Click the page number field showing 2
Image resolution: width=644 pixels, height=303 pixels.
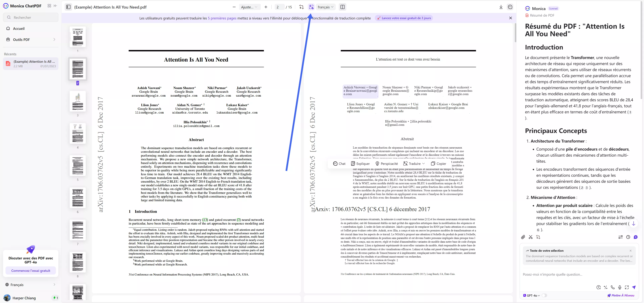pos(279,7)
